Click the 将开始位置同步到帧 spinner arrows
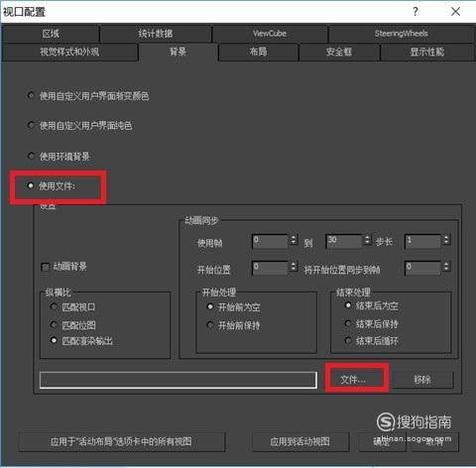 click(x=446, y=267)
